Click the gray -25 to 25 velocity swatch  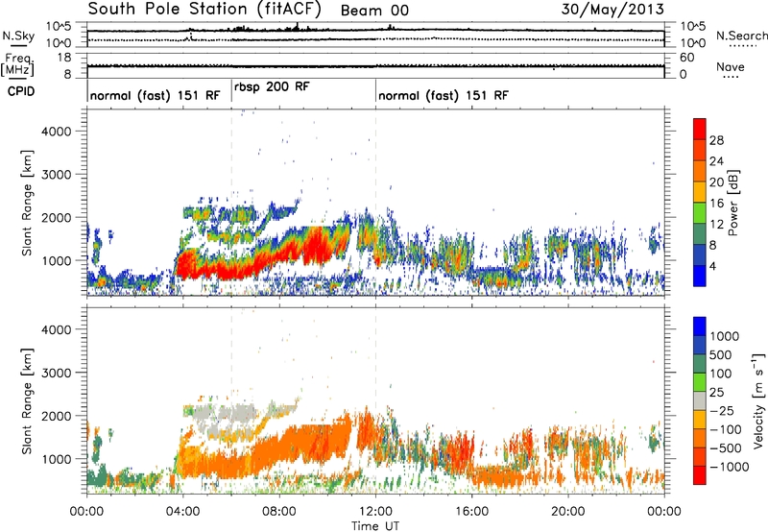point(700,401)
